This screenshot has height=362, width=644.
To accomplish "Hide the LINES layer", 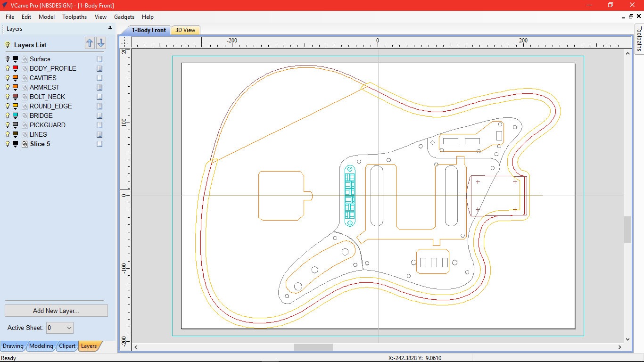I will click(x=8, y=134).
